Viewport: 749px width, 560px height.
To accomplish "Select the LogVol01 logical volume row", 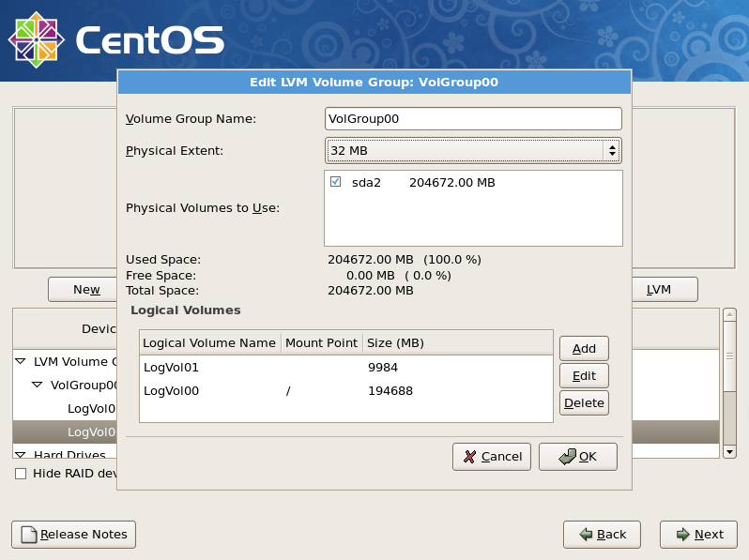I will point(346,367).
